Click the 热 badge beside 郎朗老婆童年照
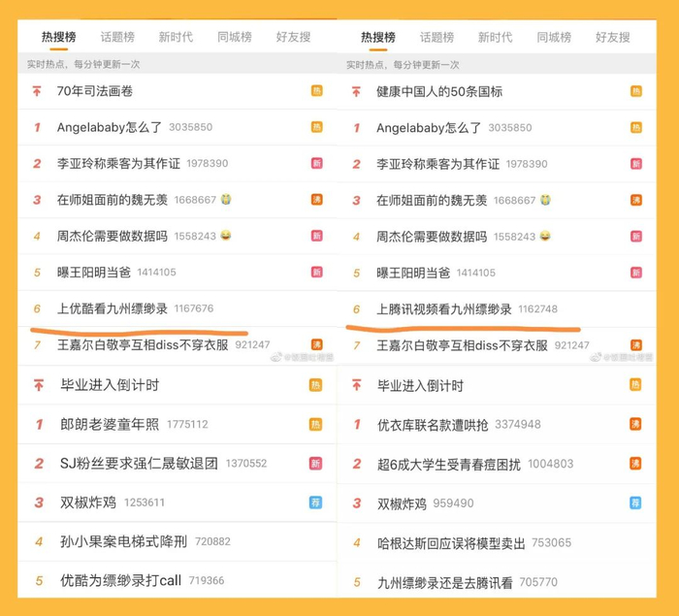Screen dimensions: 679x616 coord(316,424)
